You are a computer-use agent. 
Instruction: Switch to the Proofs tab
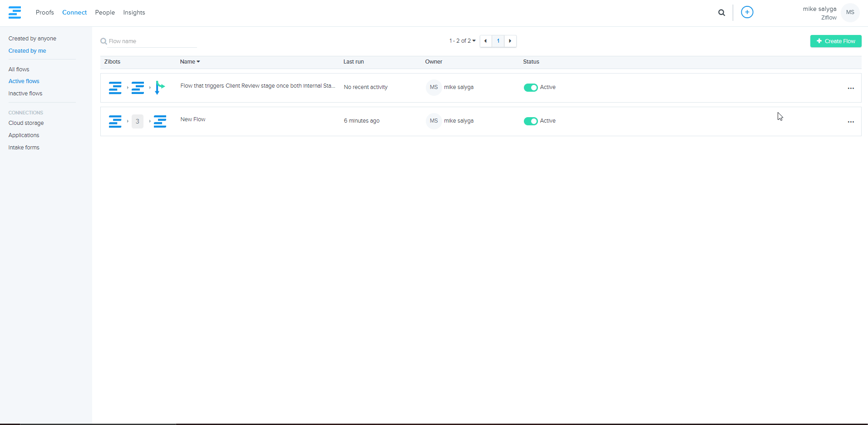pyautogui.click(x=44, y=13)
